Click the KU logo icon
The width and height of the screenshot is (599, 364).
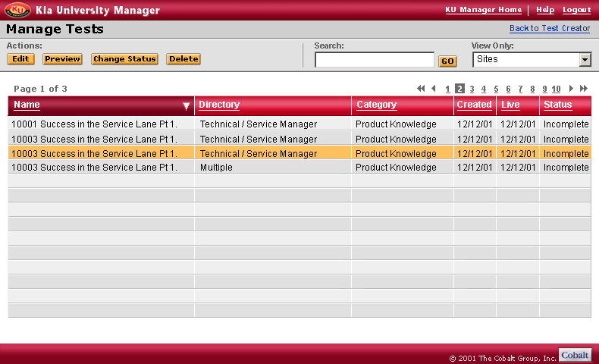pos(17,11)
